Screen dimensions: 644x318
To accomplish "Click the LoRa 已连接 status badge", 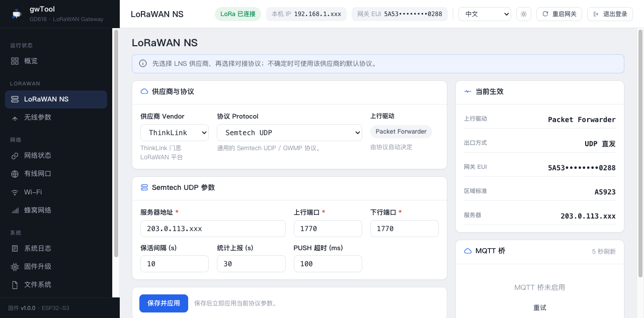I will (237, 14).
